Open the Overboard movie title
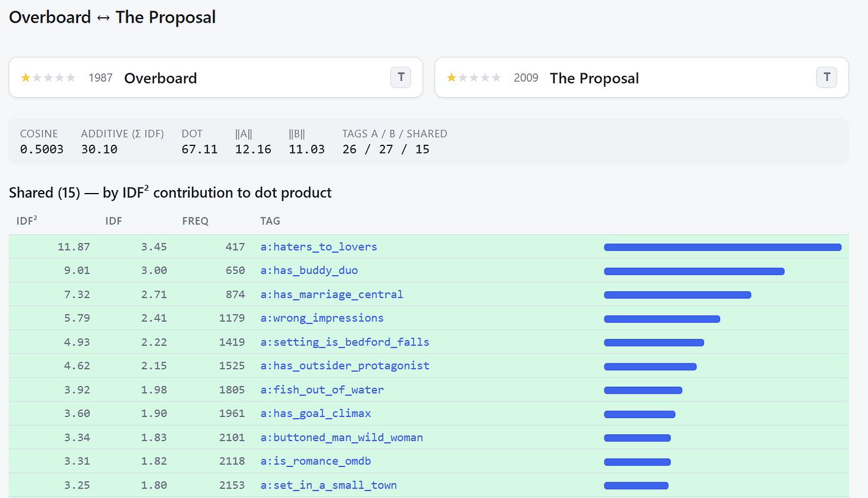The width and height of the screenshot is (868, 498). pyautogui.click(x=160, y=78)
